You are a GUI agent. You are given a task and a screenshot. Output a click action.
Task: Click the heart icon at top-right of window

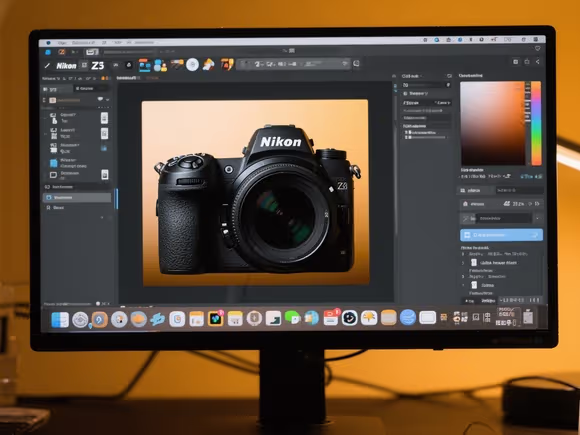[537, 49]
